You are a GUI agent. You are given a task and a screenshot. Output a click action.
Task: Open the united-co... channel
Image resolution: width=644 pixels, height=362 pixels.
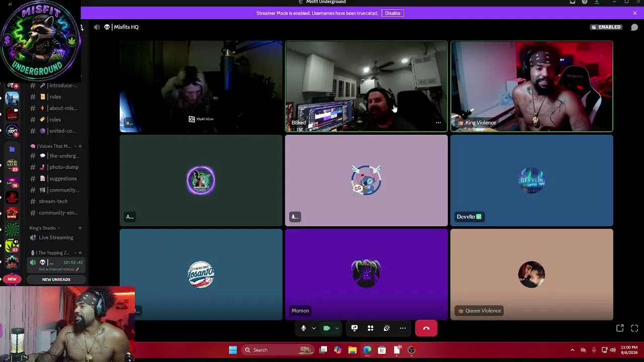(53, 131)
